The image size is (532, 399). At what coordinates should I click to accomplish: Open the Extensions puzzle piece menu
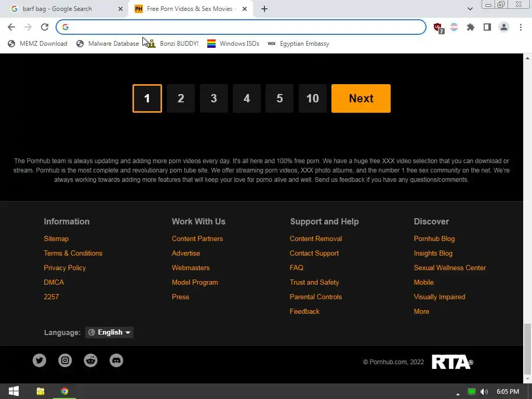pos(471,27)
